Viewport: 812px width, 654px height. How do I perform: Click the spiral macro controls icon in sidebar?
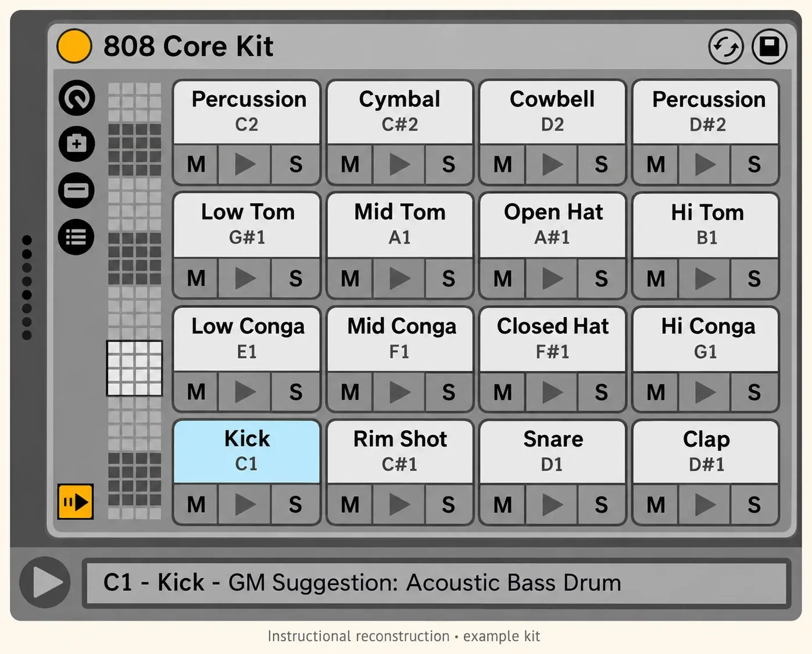(77, 98)
